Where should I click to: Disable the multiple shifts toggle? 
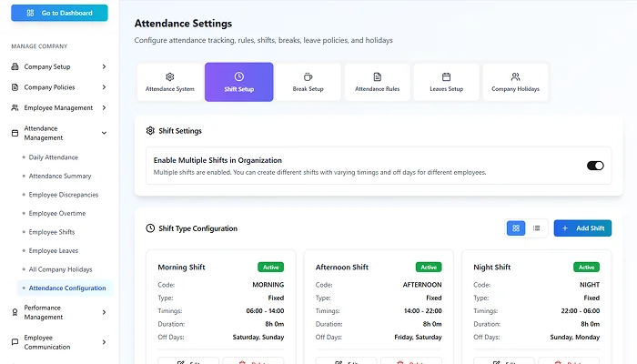click(595, 166)
